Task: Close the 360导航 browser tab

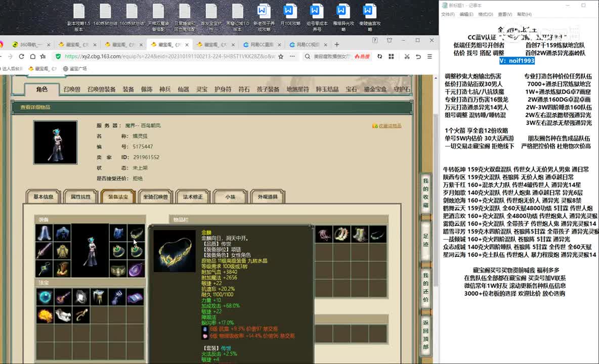Action: click(x=49, y=44)
